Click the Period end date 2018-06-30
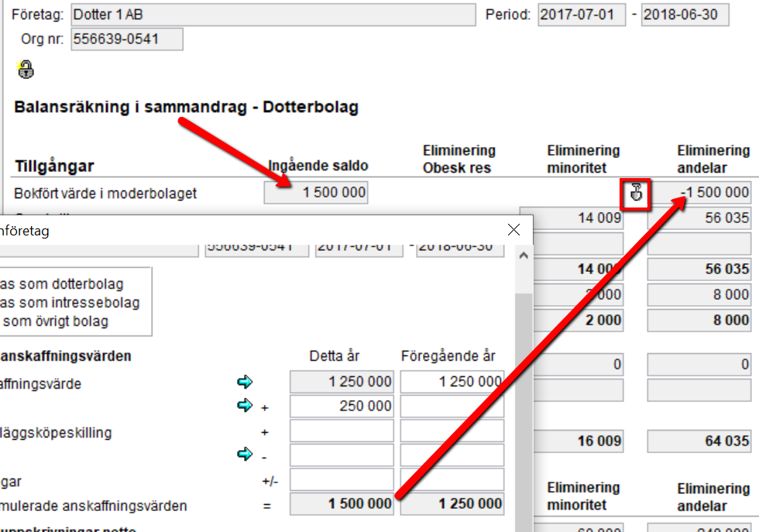 click(x=685, y=15)
